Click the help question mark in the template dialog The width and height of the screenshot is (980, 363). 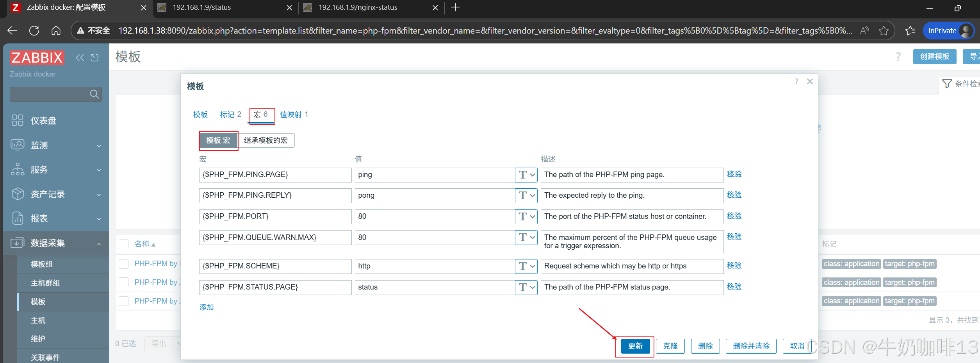[796, 81]
